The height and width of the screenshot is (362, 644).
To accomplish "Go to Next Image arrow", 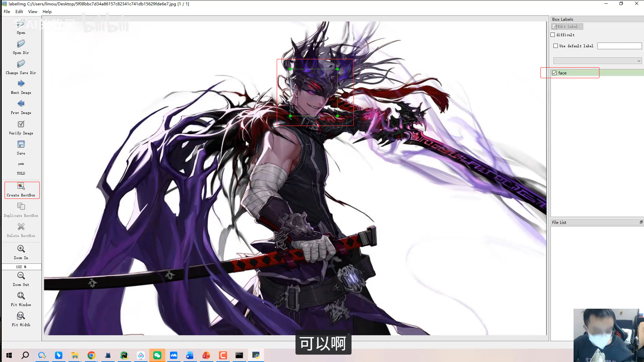I will (21, 84).
